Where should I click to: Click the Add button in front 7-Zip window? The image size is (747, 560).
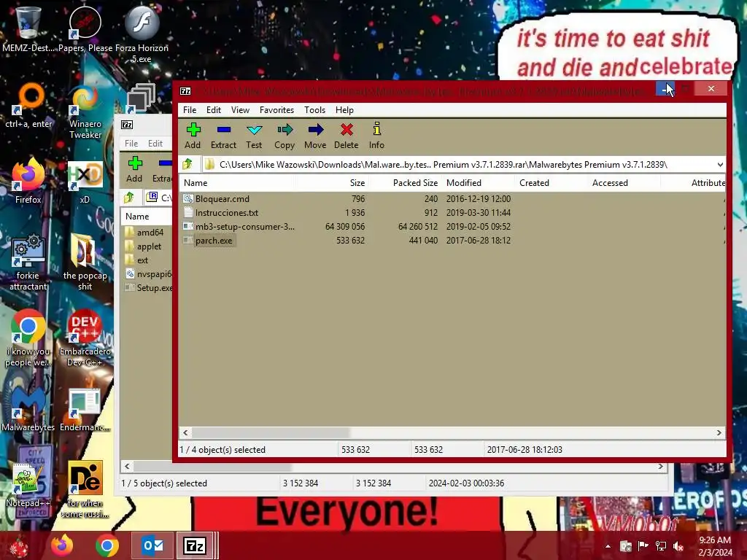coord(193,136)
